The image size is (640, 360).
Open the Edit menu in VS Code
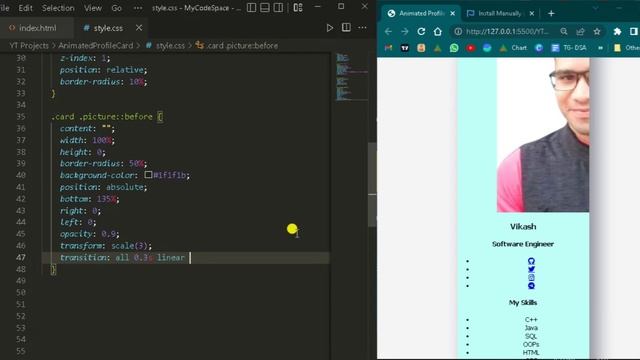(x=25, y=8)
